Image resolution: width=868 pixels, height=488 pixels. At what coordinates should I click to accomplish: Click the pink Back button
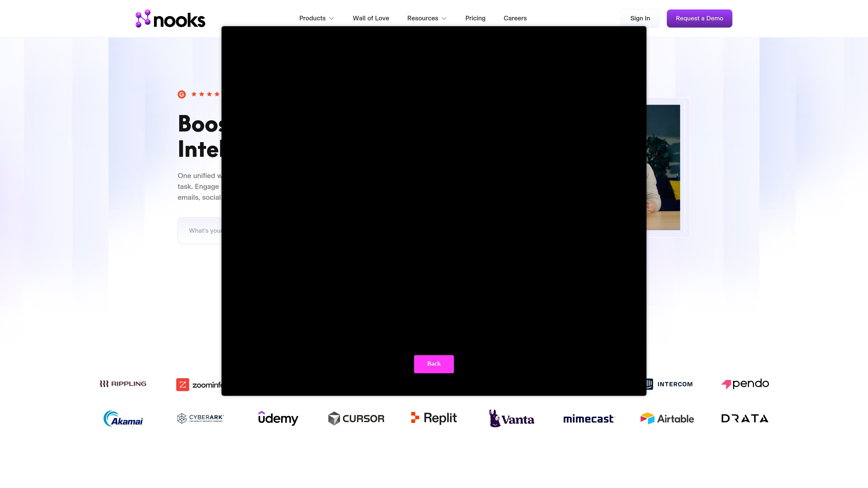434,364
